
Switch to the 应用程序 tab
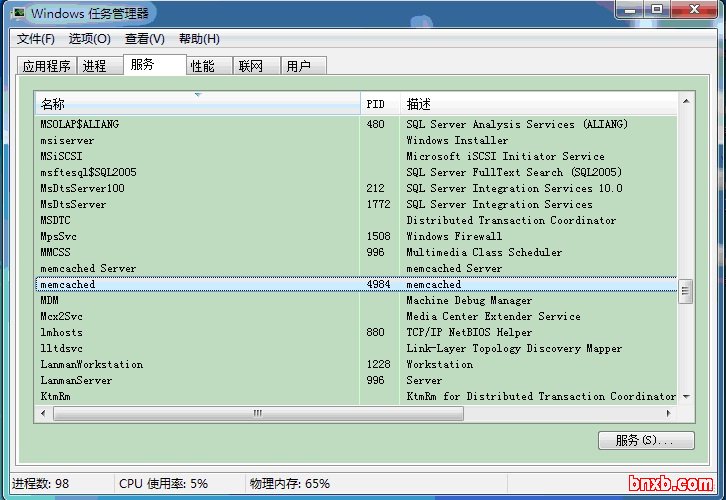(47, 66)
